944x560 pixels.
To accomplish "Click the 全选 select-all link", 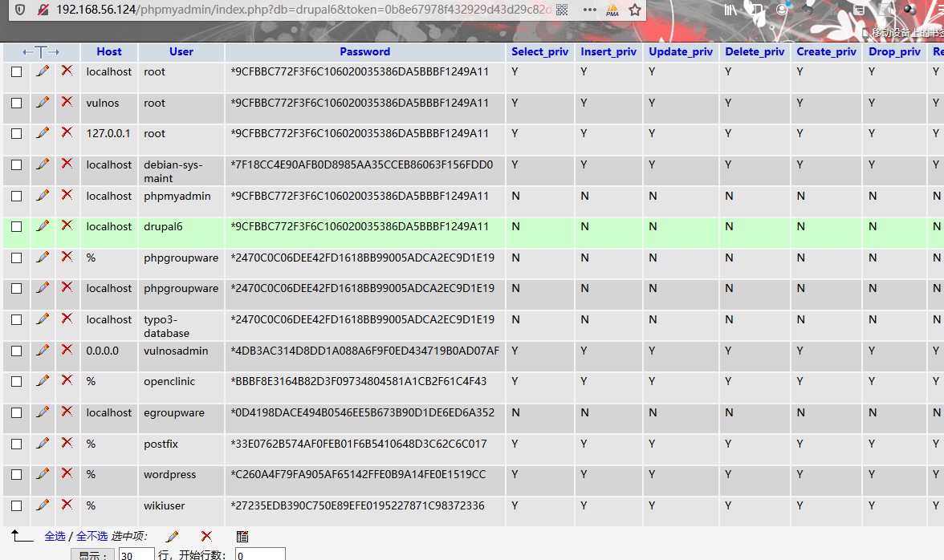I will coord(55,536).
